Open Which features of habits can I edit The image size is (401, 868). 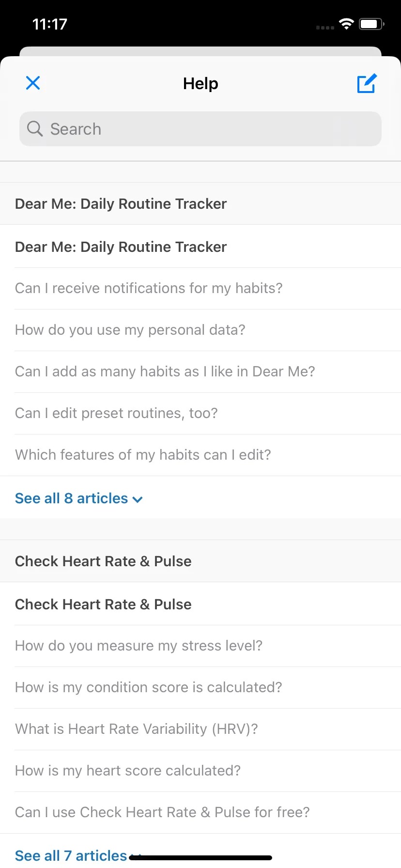tap(200, 455)
